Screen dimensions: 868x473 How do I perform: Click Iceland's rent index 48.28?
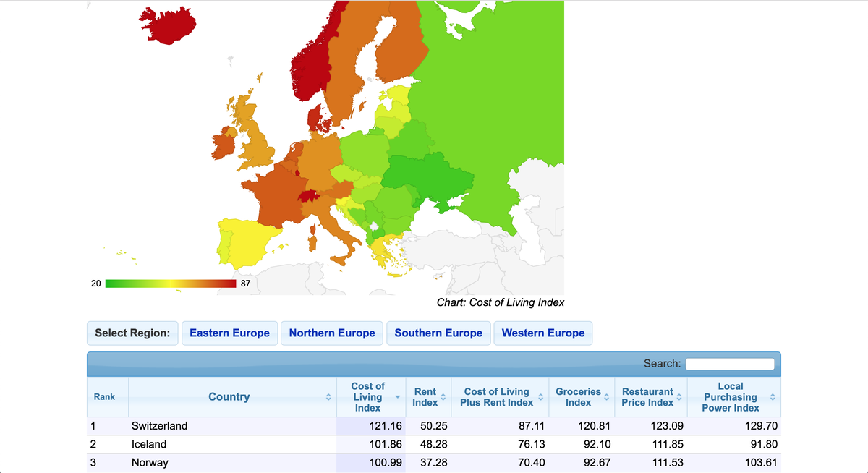tap(434, 444)
